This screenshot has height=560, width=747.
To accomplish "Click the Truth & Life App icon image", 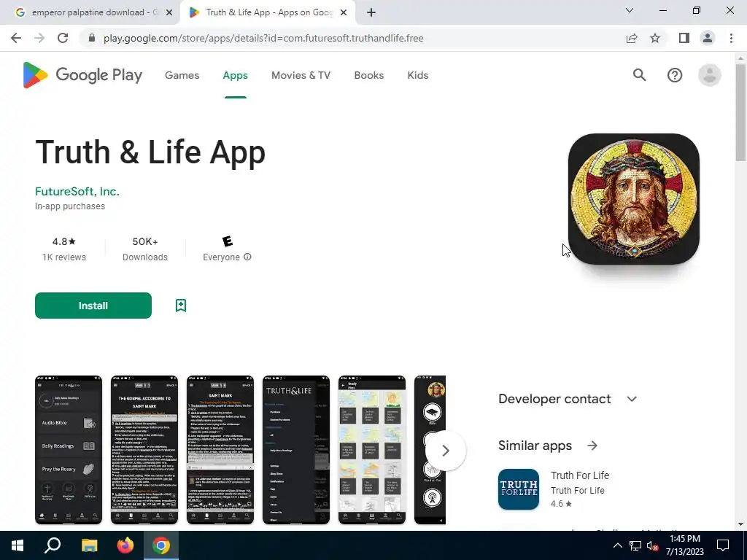I will click(x=634, y=199).
